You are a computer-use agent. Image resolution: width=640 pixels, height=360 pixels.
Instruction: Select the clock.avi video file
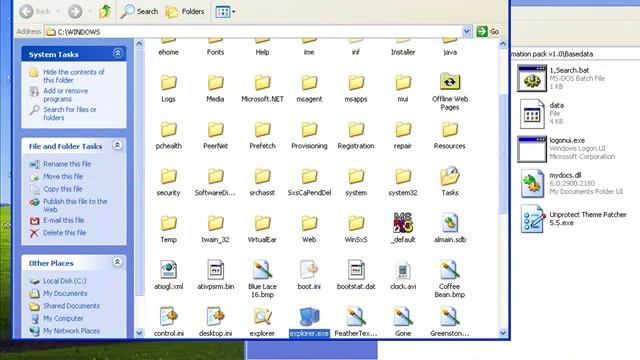(x=403, y=275)
